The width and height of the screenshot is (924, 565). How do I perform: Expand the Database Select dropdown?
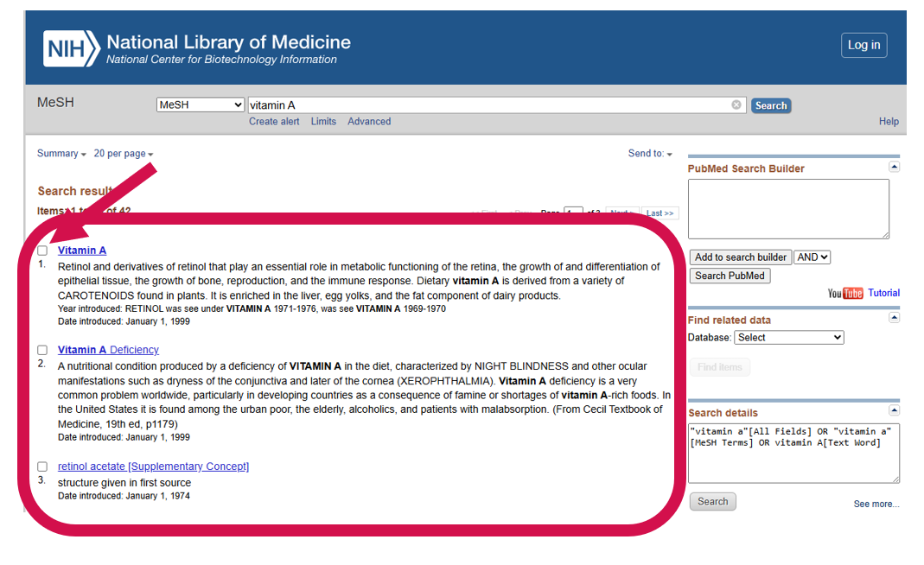point(788,337)
